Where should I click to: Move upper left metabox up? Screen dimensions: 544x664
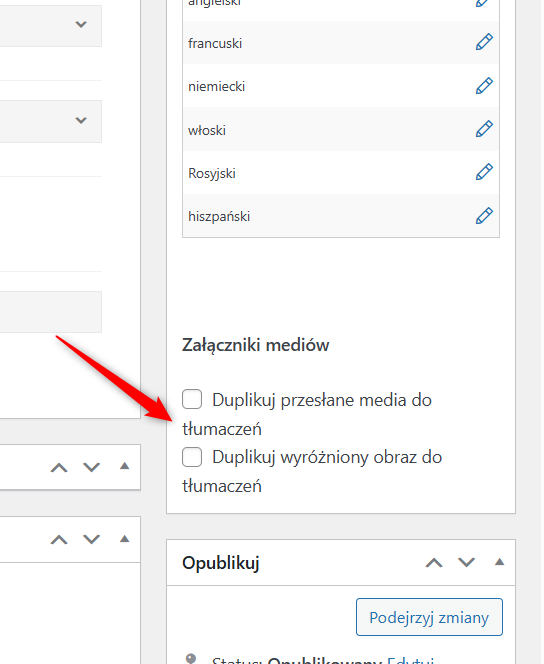[59, 468]
